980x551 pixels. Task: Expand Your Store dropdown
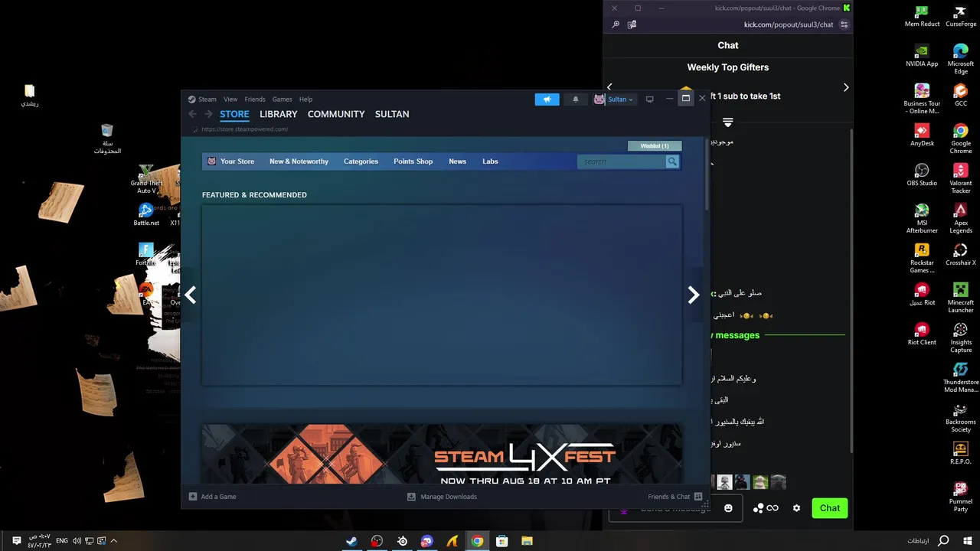pyautogui.click(x=237, y=161)
